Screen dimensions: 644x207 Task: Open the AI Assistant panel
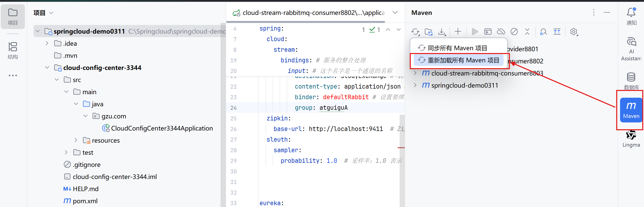tap(631, 49)
